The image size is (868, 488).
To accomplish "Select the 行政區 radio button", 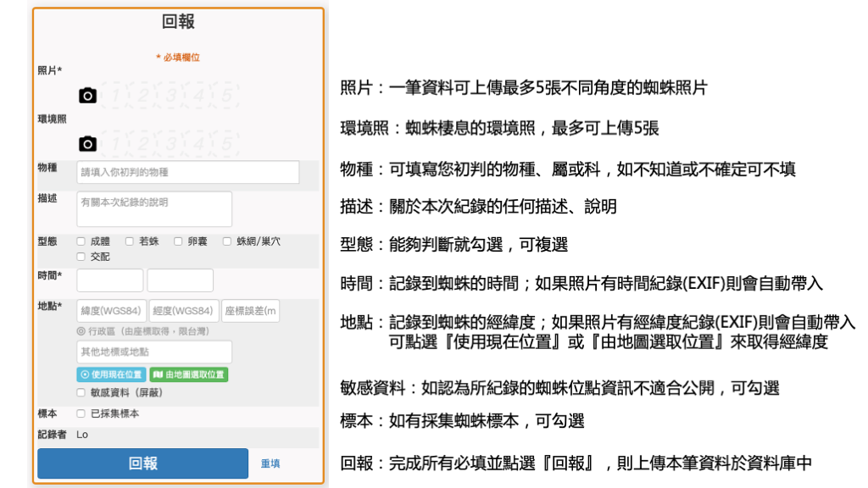I will (81, 331).
